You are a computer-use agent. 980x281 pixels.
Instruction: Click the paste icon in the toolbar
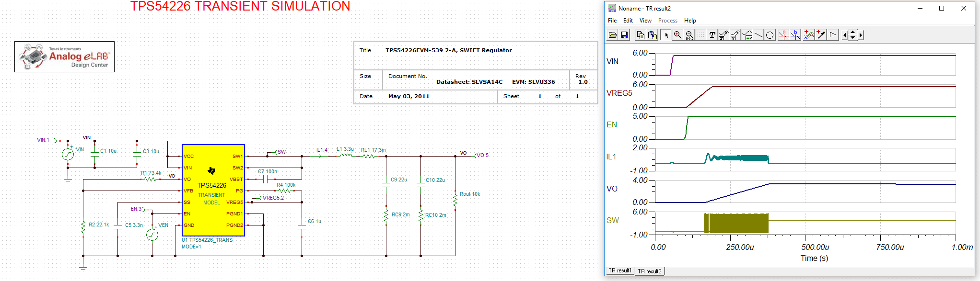point(652,35)
